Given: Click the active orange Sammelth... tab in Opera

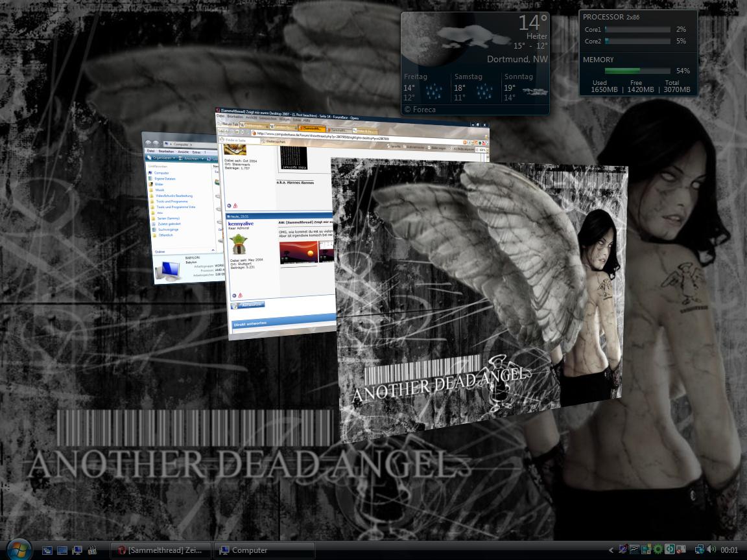Looking at the screenshot, I should coord(311,128).
